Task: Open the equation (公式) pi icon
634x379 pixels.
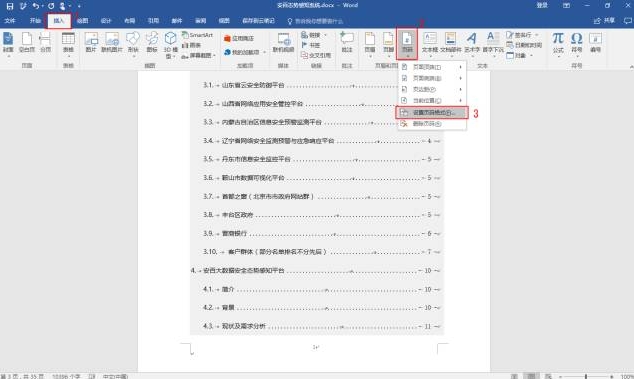Action: click(558, 42)
